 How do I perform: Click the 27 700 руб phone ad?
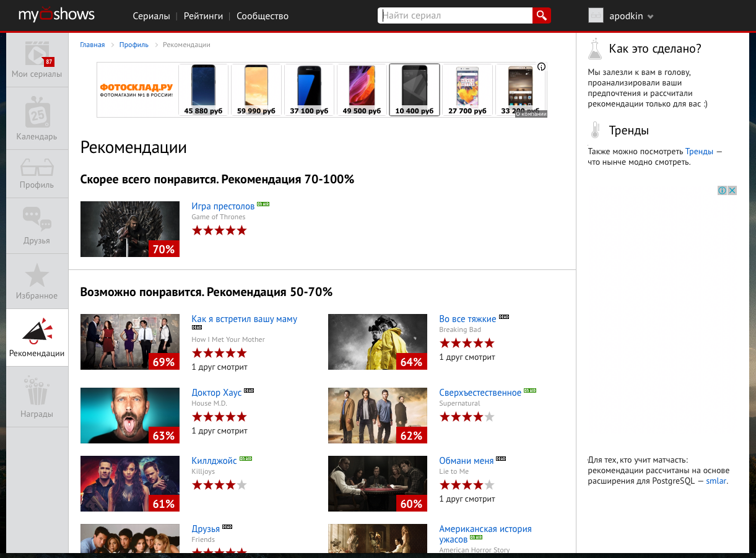[467, 90]
